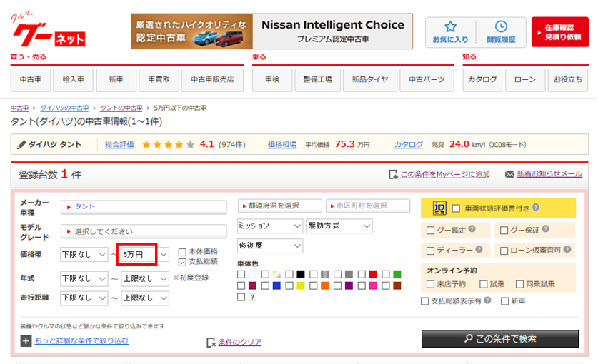Toggle the 本体価格 checkbox
The width and height of the screenshot is (598, 364).
click(x=182, y=252)
